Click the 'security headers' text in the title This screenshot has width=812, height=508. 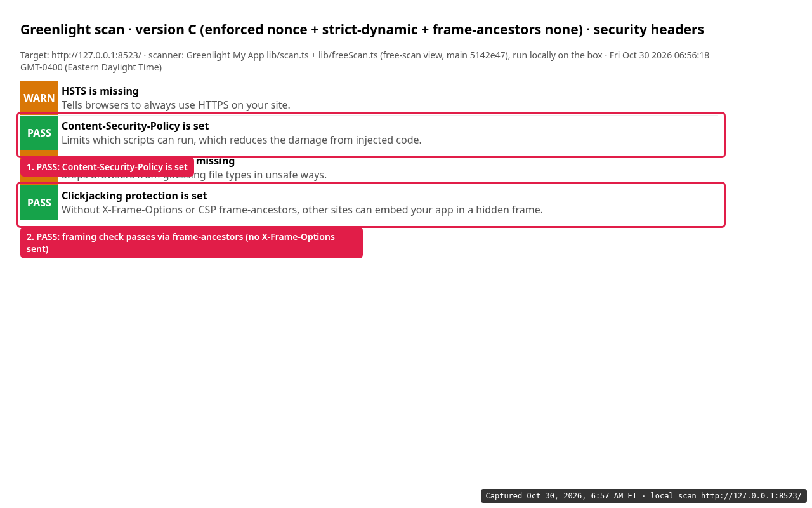(649, 29)
